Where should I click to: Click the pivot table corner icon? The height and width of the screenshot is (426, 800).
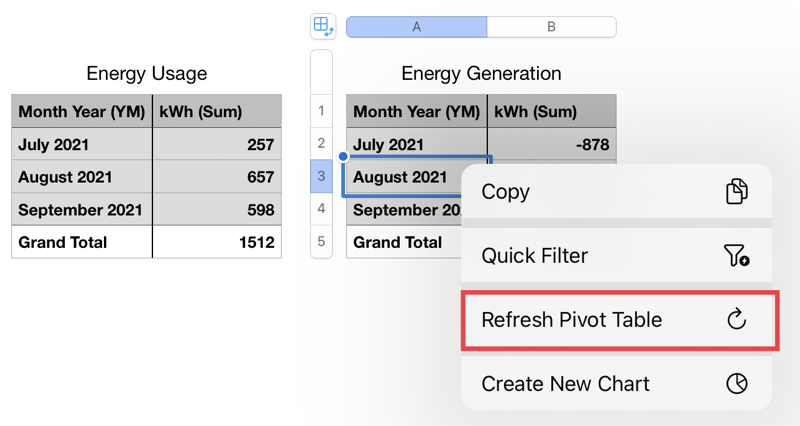pos(322,26)
